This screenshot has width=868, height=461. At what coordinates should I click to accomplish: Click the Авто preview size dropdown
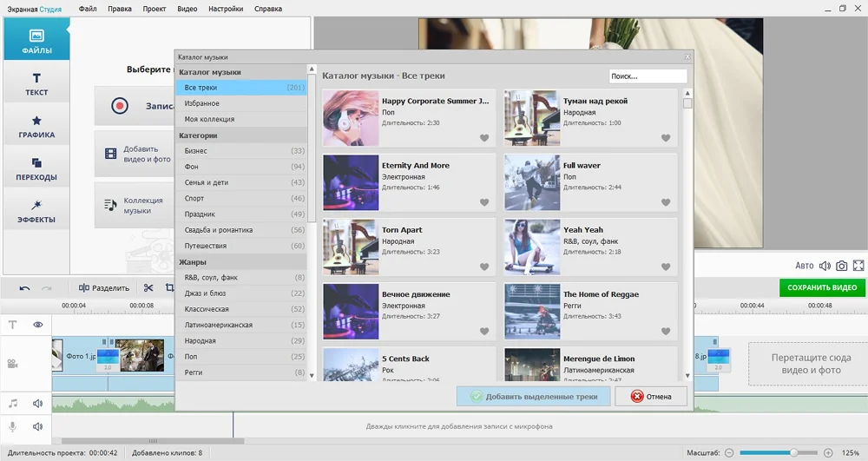tap(805, 266)
